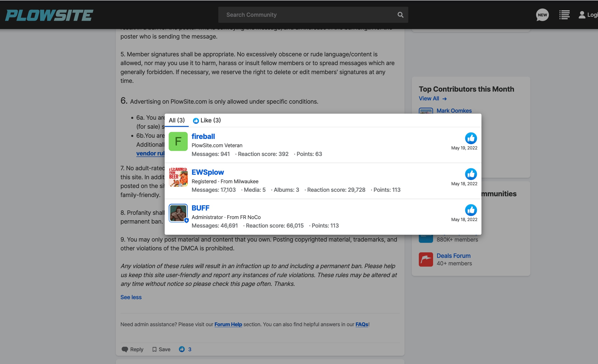Click the Deals Forum red icon

(426, 259)
